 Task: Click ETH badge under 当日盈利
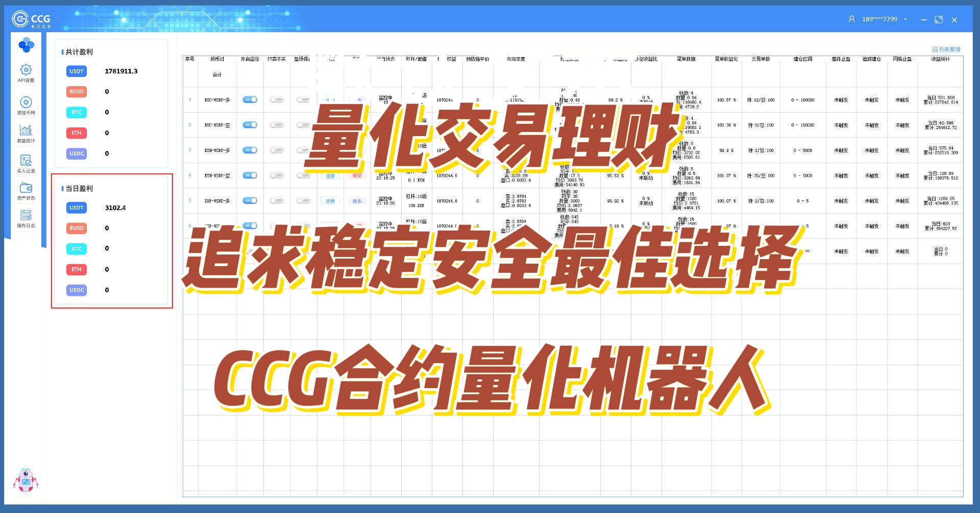(77, 269)
